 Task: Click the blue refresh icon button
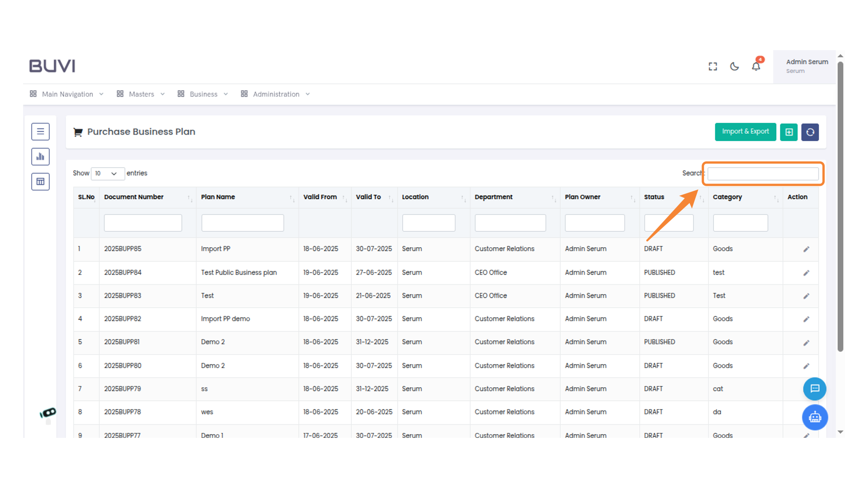point(810,132)
